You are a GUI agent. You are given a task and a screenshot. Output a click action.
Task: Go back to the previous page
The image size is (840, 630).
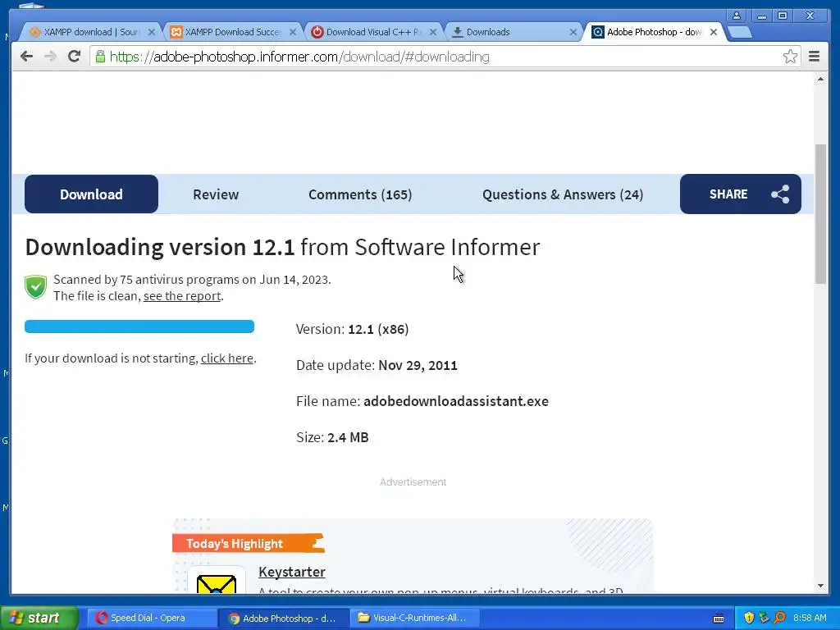(26, 57)
